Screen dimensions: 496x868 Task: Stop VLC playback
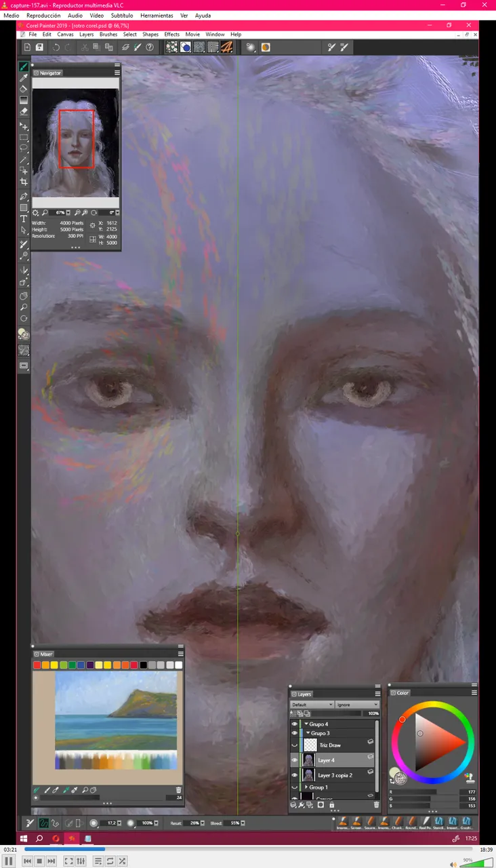pyautogui.click(x=39, y=861)
